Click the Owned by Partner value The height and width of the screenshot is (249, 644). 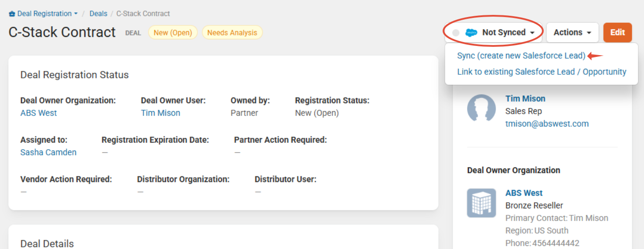[x=244, y=113]
